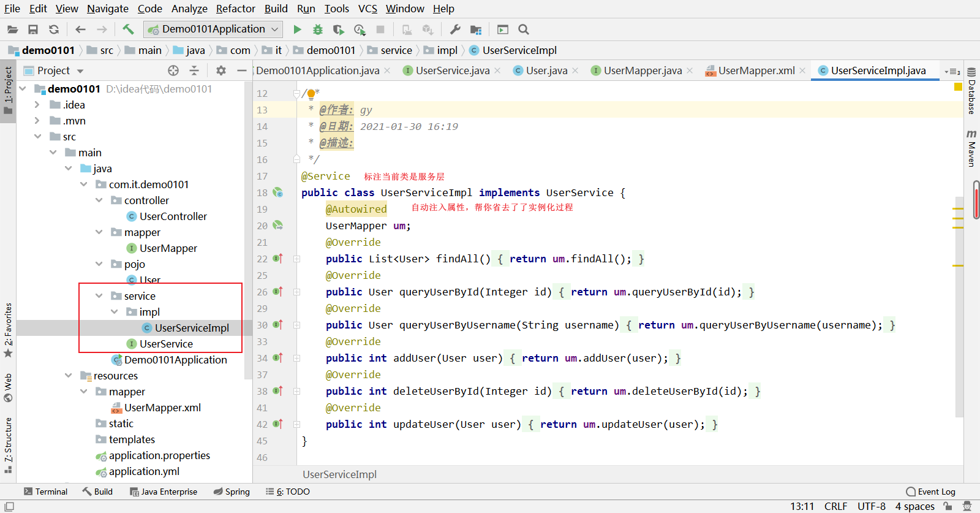This screenshot has height=513, width=980.
Task: Hide the Project panel minus icon
Action: [x=242, y=70]
